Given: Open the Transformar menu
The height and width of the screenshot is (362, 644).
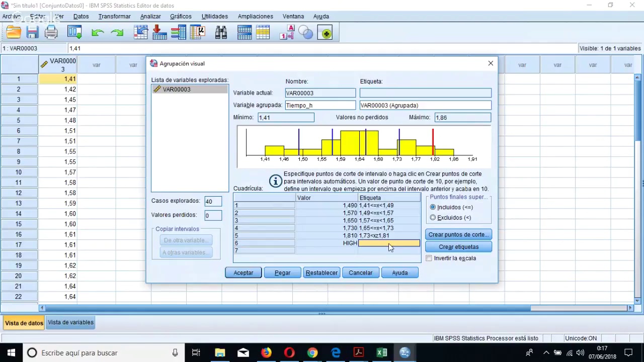Looking at the screenshot, I should click(x=114, y=17).
